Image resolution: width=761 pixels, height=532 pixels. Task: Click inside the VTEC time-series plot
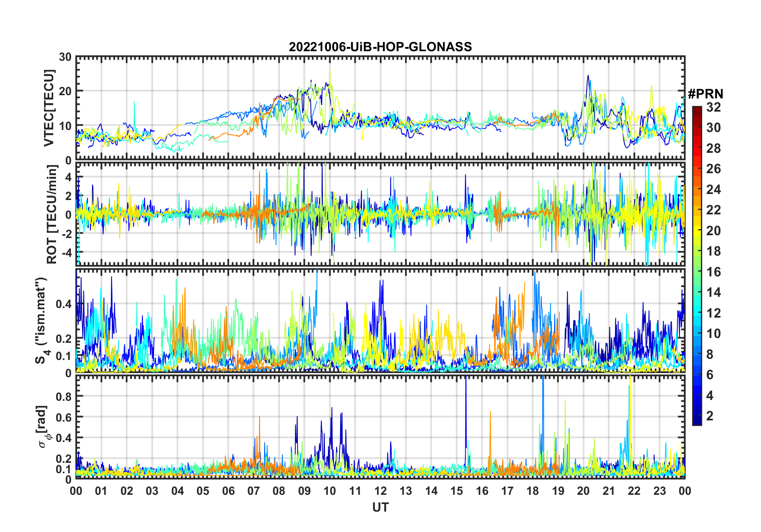380,108
